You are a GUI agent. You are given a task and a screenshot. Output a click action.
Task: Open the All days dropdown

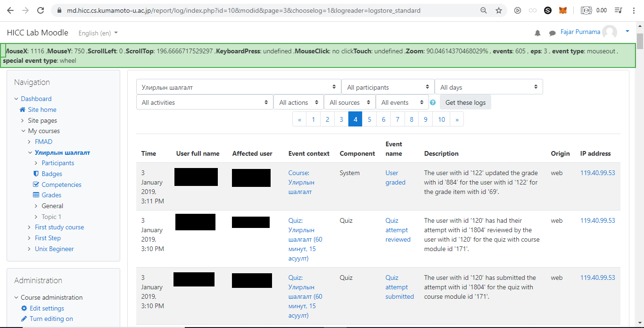[x=489, y=87]
